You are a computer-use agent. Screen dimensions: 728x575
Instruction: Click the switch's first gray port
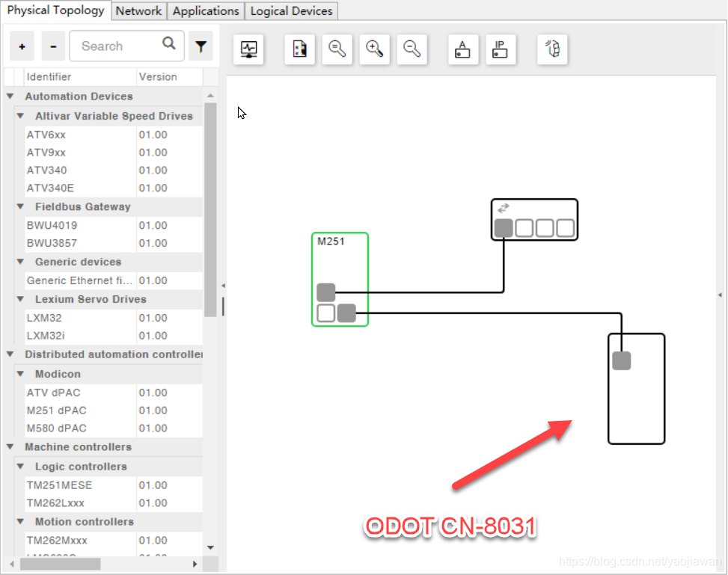[x=504, y=228]
